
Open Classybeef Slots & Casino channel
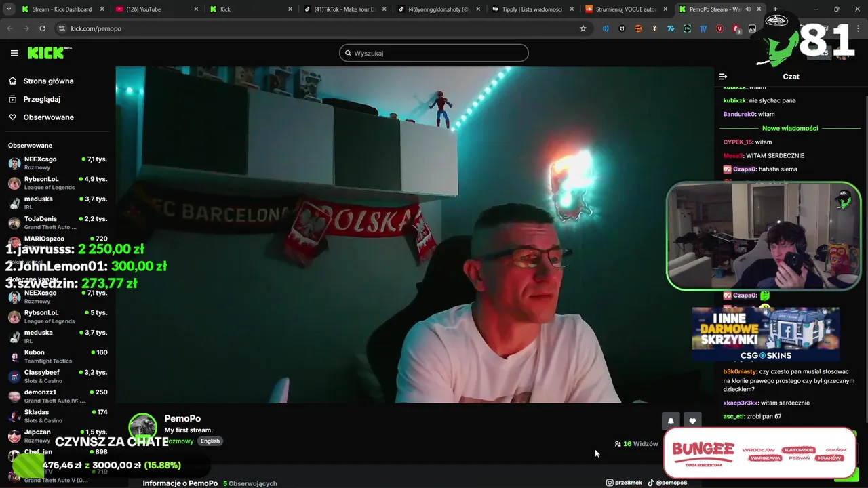point(58,376)
